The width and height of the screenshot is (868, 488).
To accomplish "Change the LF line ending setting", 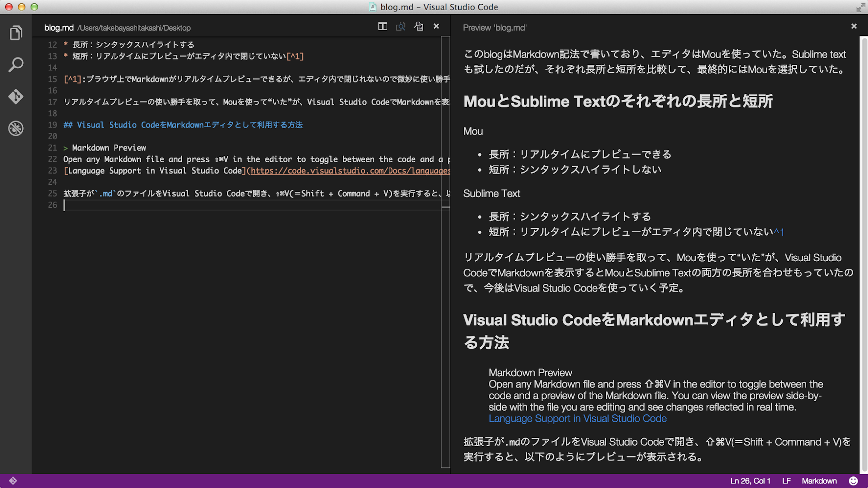I will coord(786,481).
